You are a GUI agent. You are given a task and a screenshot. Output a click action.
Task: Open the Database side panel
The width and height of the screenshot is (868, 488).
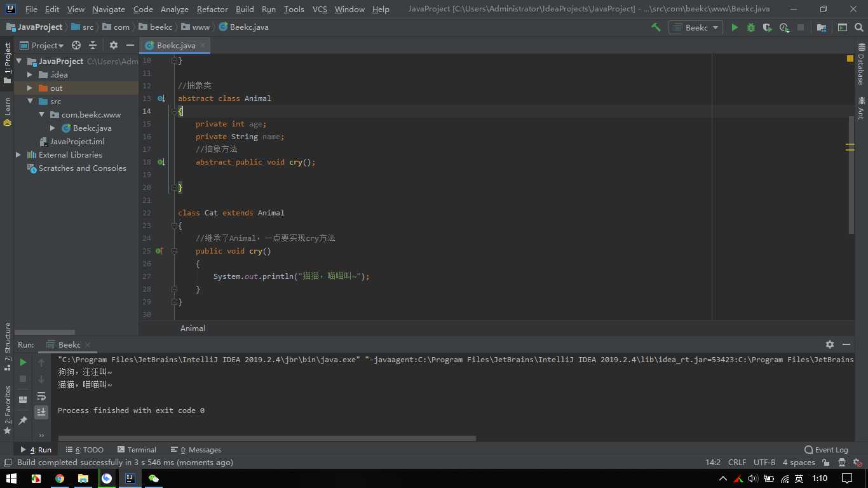(x=861, y=64)
